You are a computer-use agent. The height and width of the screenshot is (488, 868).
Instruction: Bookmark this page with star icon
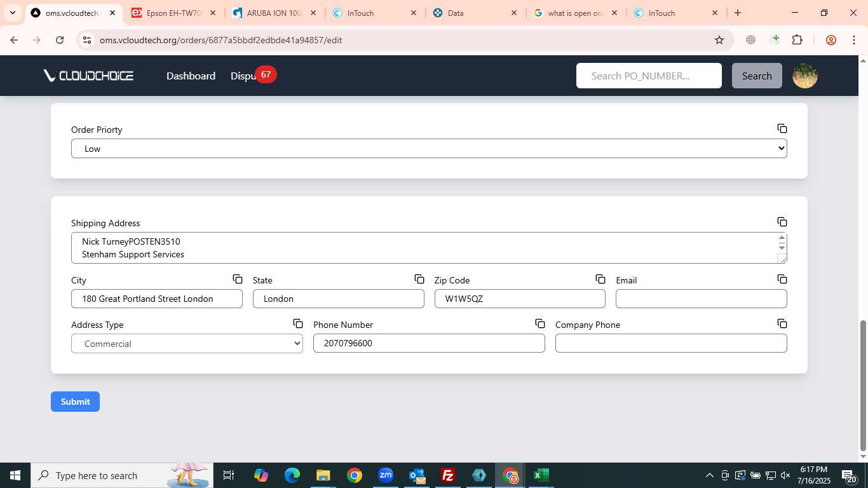tap(719, 40)
